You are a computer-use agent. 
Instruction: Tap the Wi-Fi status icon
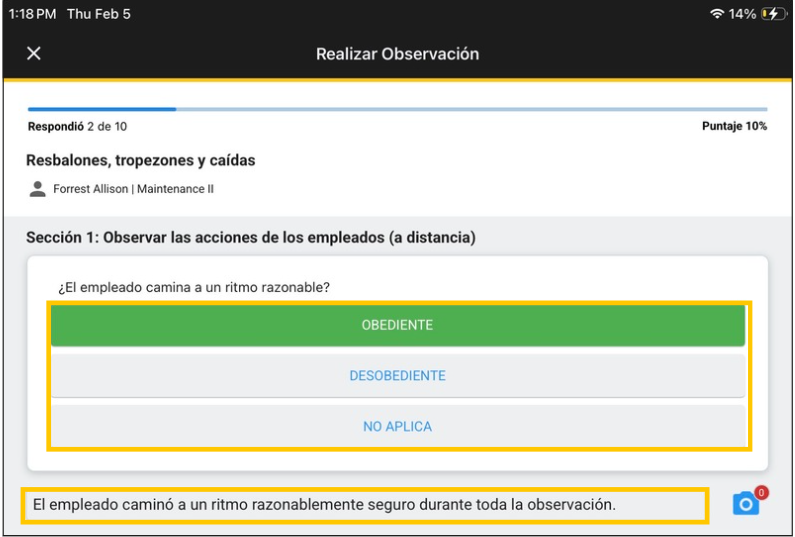pyautogui.click(x=717, y=14)
